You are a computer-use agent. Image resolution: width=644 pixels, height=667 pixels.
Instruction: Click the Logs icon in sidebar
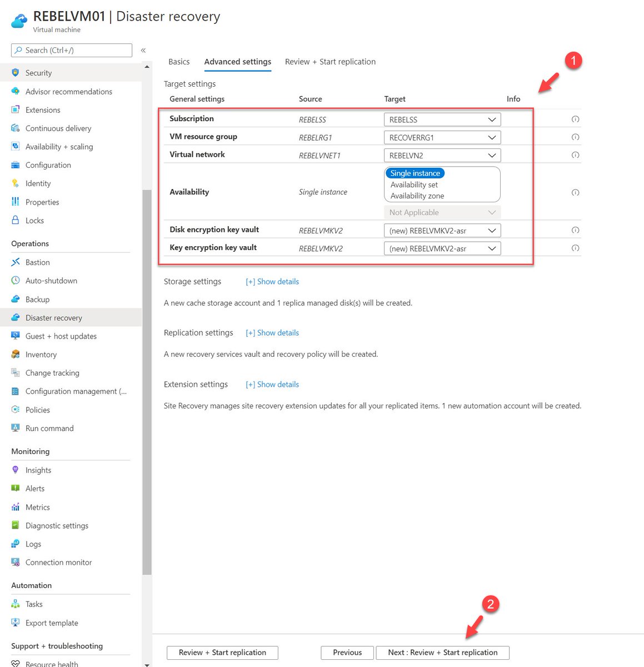16,544
